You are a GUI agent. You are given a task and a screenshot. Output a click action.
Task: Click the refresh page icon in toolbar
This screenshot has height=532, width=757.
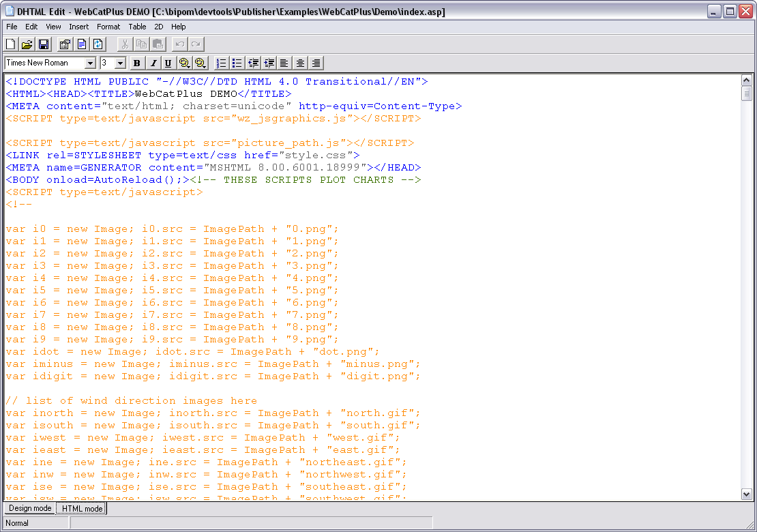[98, 44]
